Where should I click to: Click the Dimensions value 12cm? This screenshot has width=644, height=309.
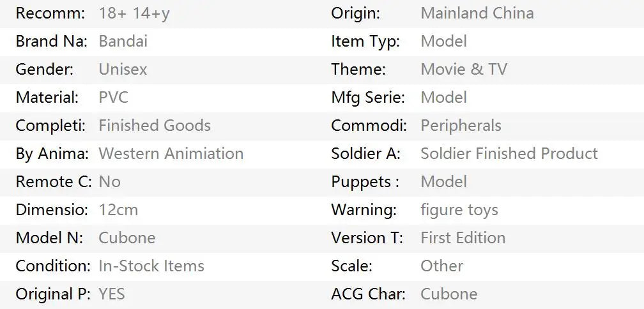(x=118, y=210)
